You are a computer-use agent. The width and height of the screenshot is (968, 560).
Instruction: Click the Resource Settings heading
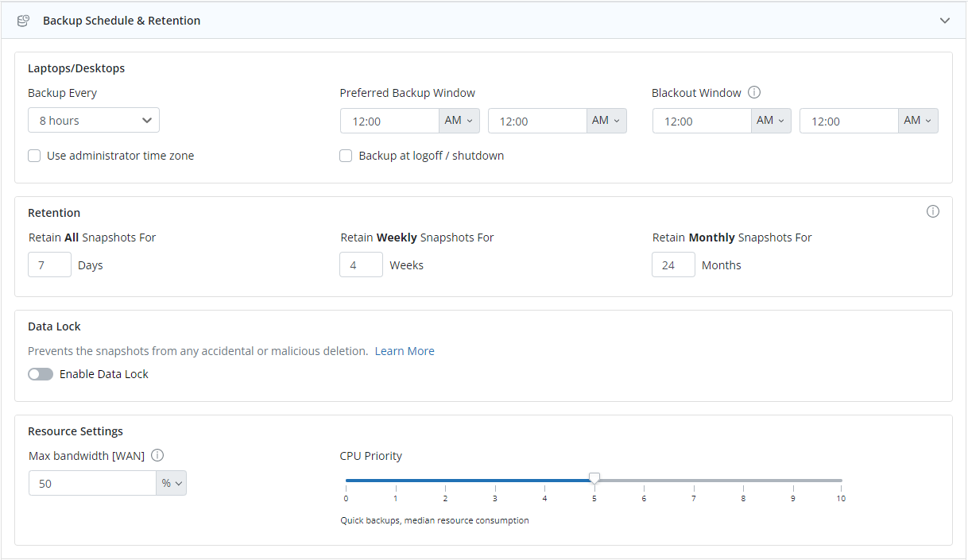point(76,431)
